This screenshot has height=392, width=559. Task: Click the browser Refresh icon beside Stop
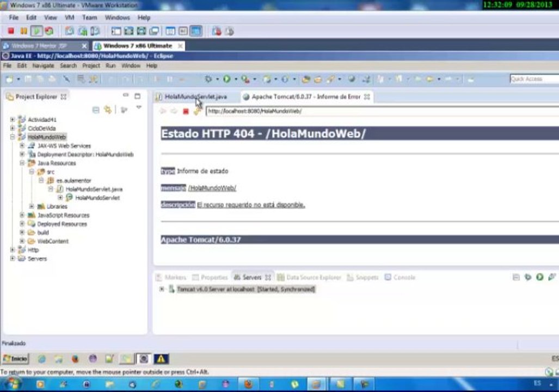[x=197, y=111]
